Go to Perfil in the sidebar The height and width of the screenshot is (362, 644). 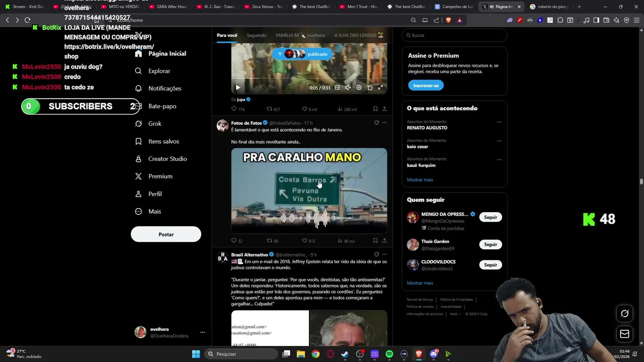point(148,194)
